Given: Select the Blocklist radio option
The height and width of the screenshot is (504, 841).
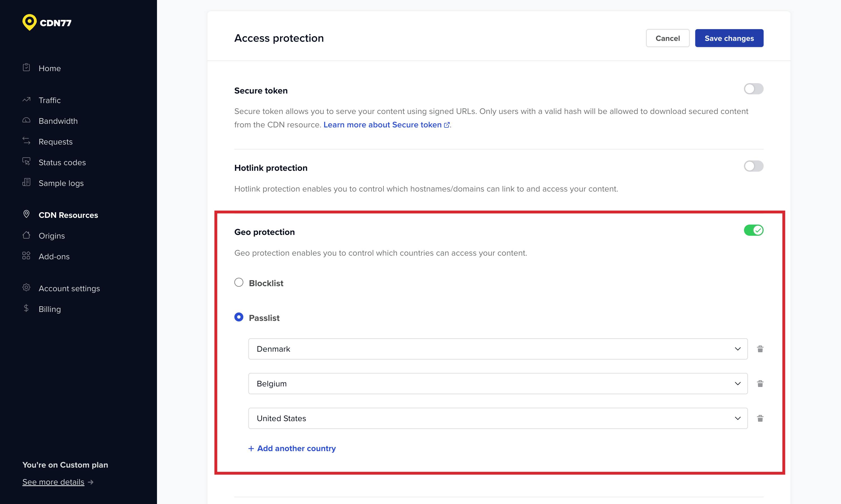Looking at the screenshot, I should 239,283.
